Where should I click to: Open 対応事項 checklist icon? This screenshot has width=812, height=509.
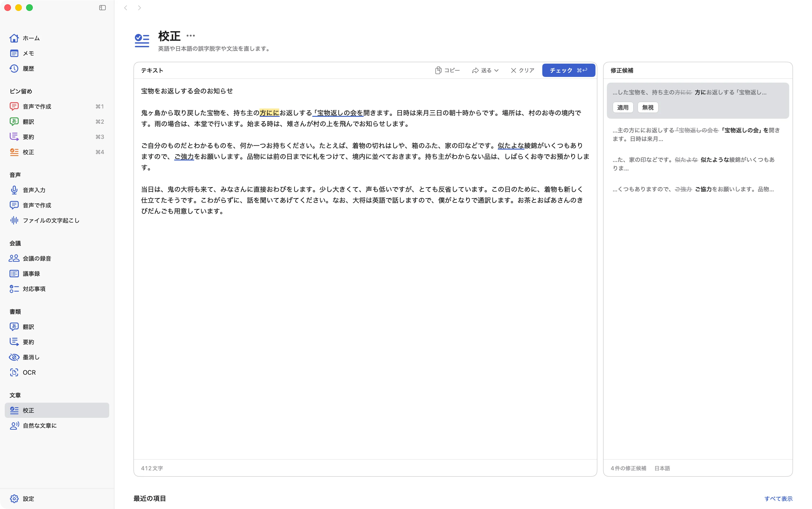pos(14,288)
